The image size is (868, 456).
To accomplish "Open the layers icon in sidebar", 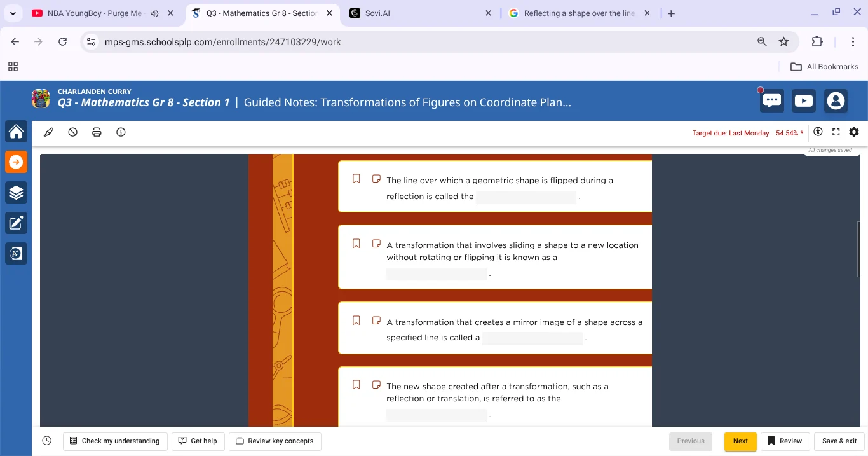I will click(17, 193).
